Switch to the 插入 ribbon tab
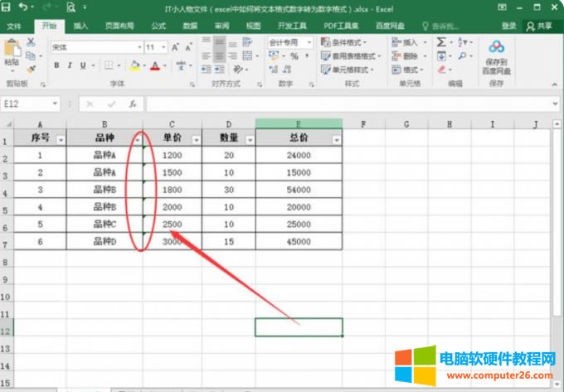This screenshot has width=564, height=392. click(80, 26)
